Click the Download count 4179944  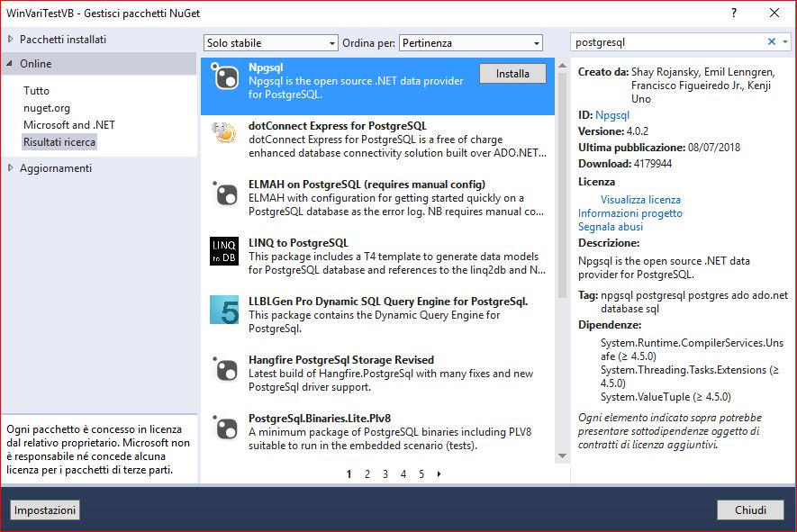click(653, 164)
